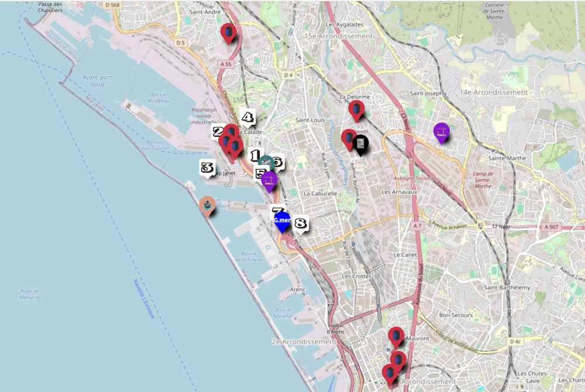Click the blue G.mer map marker

click(283, 221)
